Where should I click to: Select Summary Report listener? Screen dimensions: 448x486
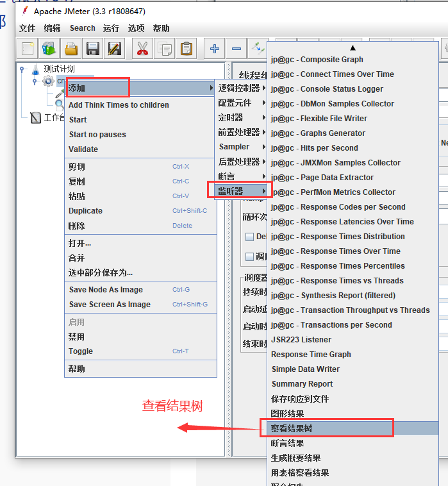pos(353,384)
